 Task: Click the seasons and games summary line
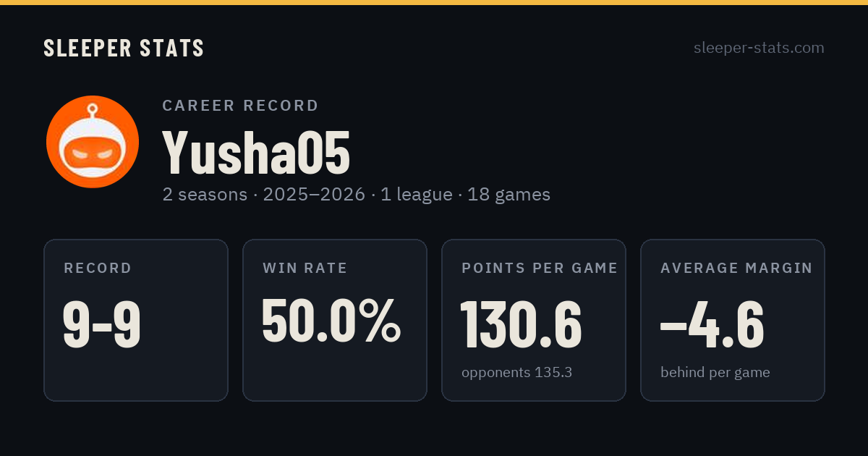coord(357,194)
